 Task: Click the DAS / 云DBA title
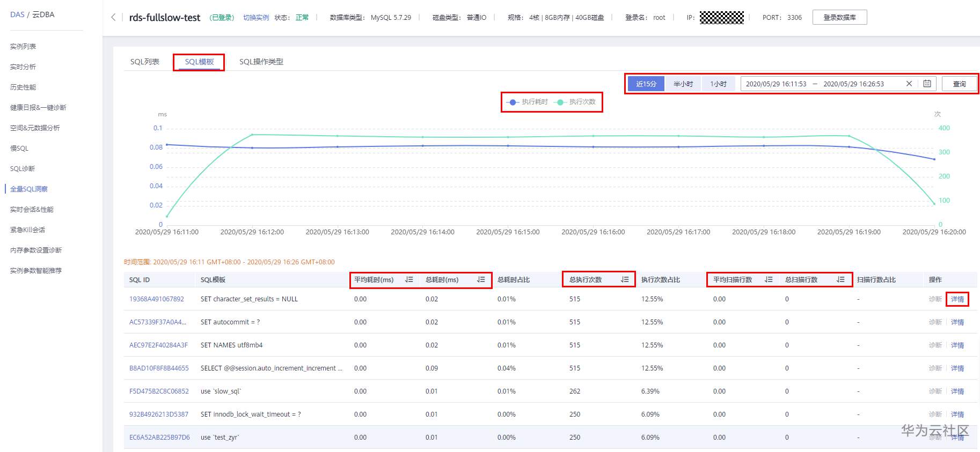tap(32, 14)
